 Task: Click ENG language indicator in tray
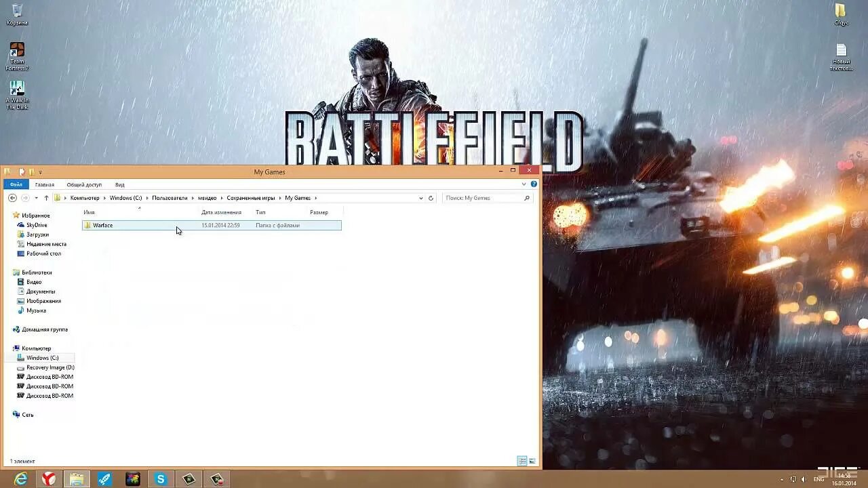coord(819,479)
